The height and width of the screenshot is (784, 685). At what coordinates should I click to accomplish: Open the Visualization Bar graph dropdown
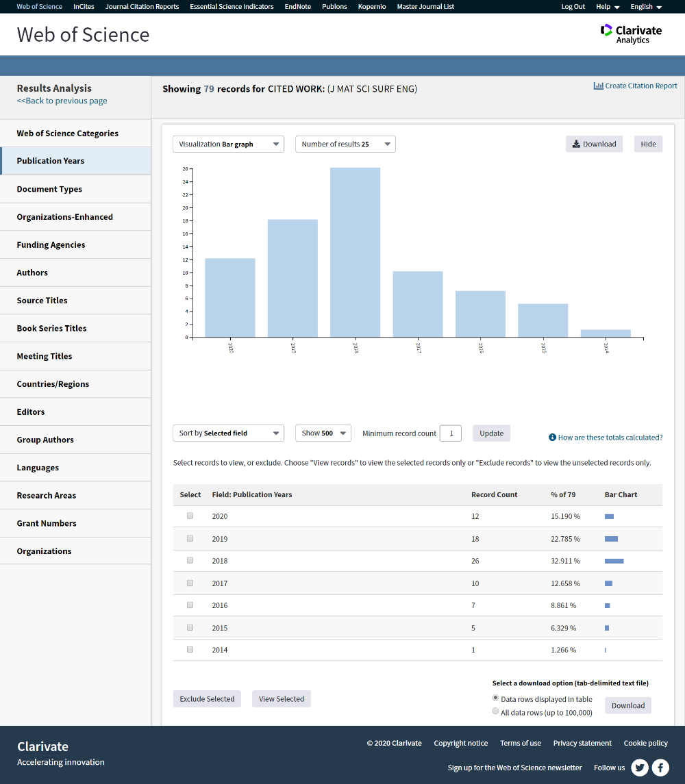coord(228,144)
